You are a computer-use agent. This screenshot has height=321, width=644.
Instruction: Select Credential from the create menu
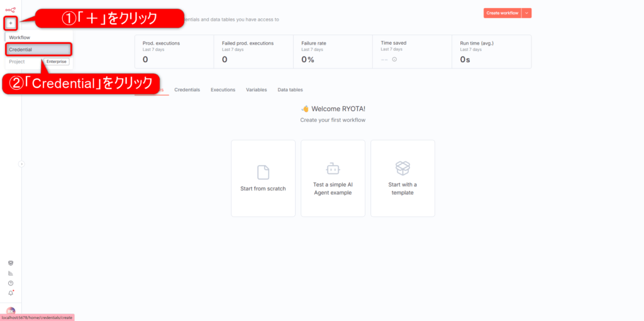click(x=21, y=49)
